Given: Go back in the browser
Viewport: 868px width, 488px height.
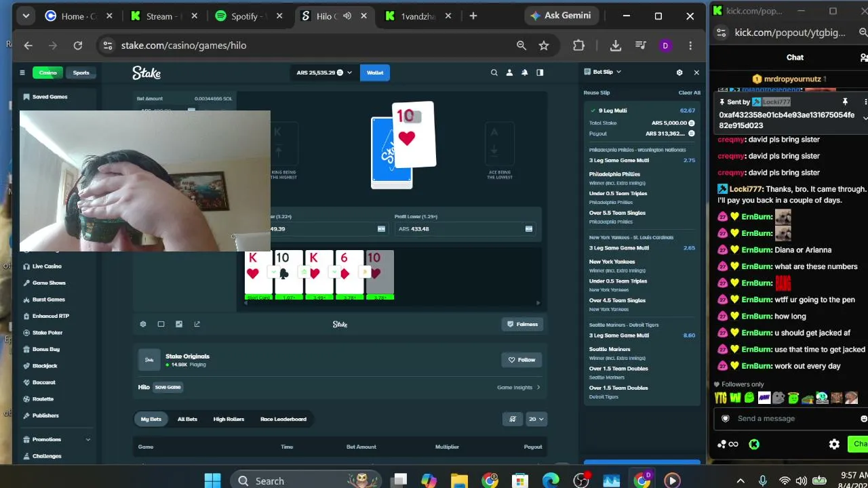Looking at the screenshot, I should pyautogui.click(x=28, y=45).
